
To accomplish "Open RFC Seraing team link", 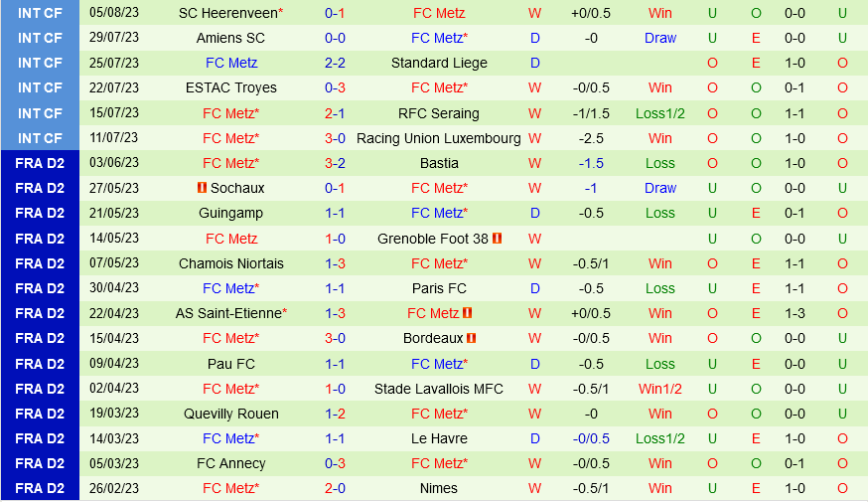I will (439, 113).
